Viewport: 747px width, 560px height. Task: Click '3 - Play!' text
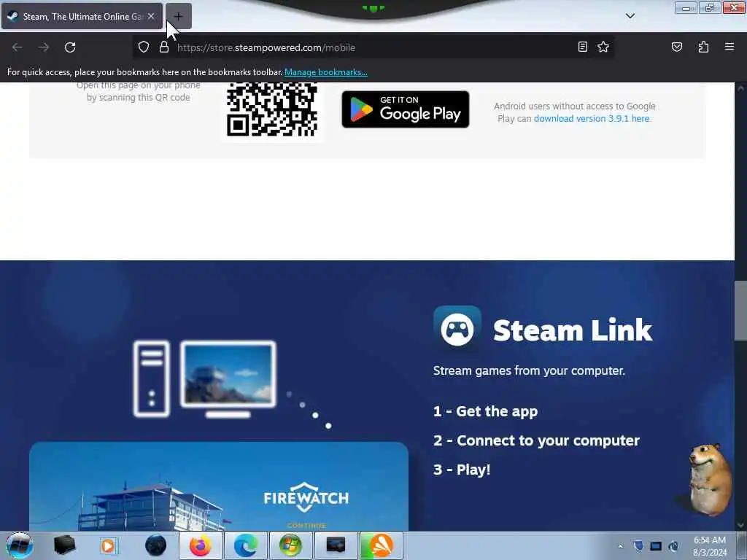(462, 470)
